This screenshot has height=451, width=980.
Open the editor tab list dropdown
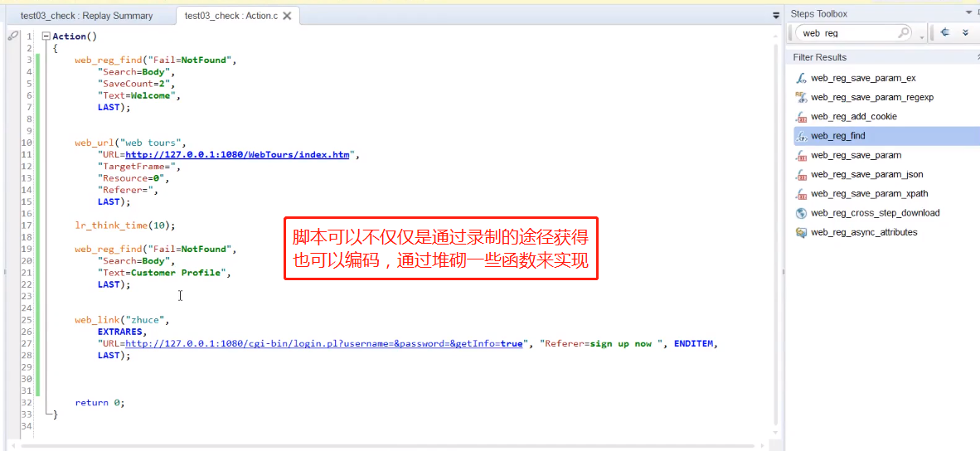(775, 16)
